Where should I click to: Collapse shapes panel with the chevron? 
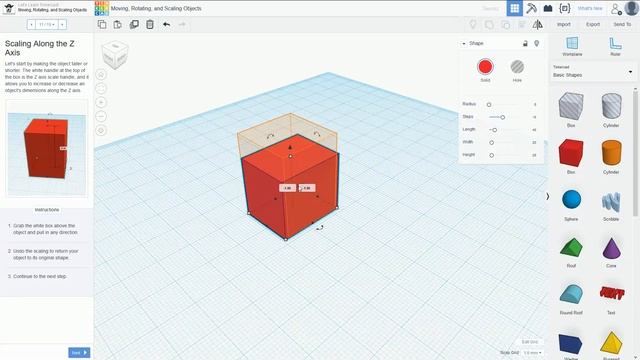coord(547,196)
